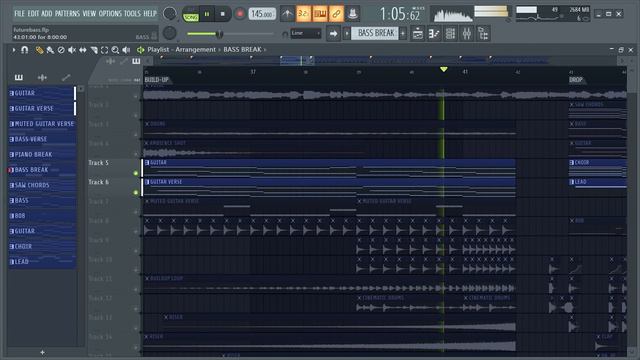Show audio clips in picker panel
Viewport: 640px width, 360px height.
pyautogui.click(x=42, y=77)
